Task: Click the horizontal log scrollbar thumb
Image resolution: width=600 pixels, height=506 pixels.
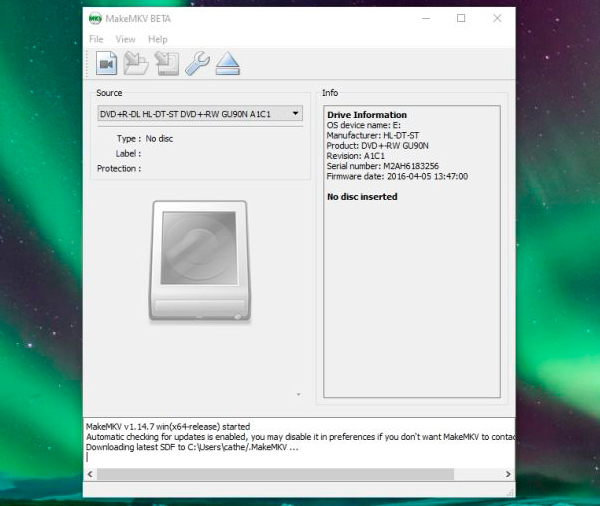Action: click(275, 474)
